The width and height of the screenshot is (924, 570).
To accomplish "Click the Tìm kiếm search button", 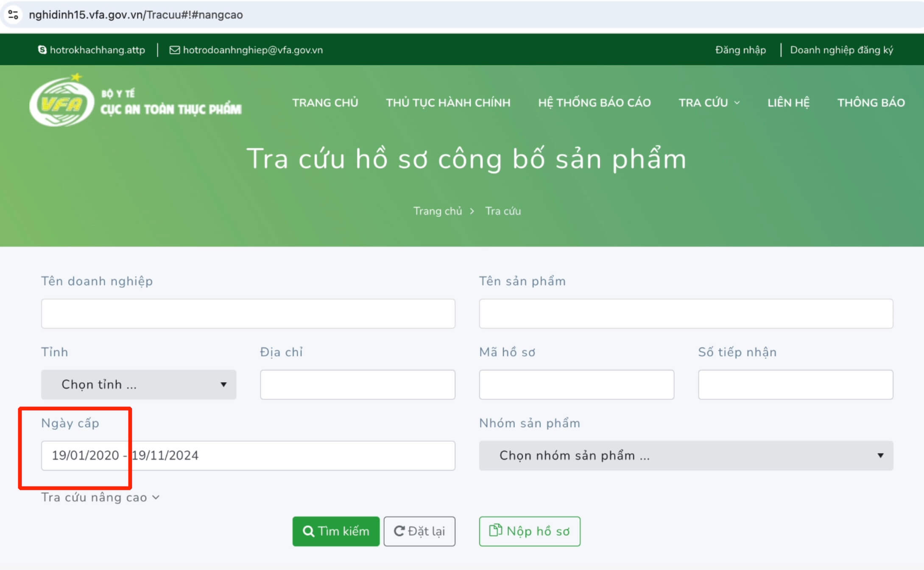I will [336, 531].
